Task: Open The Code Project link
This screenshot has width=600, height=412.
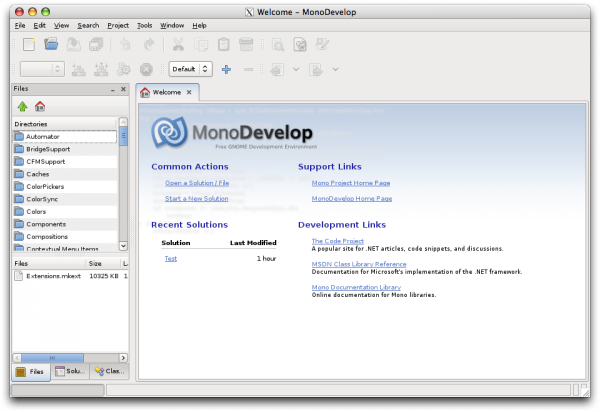Action: click(x=338, y=241)
